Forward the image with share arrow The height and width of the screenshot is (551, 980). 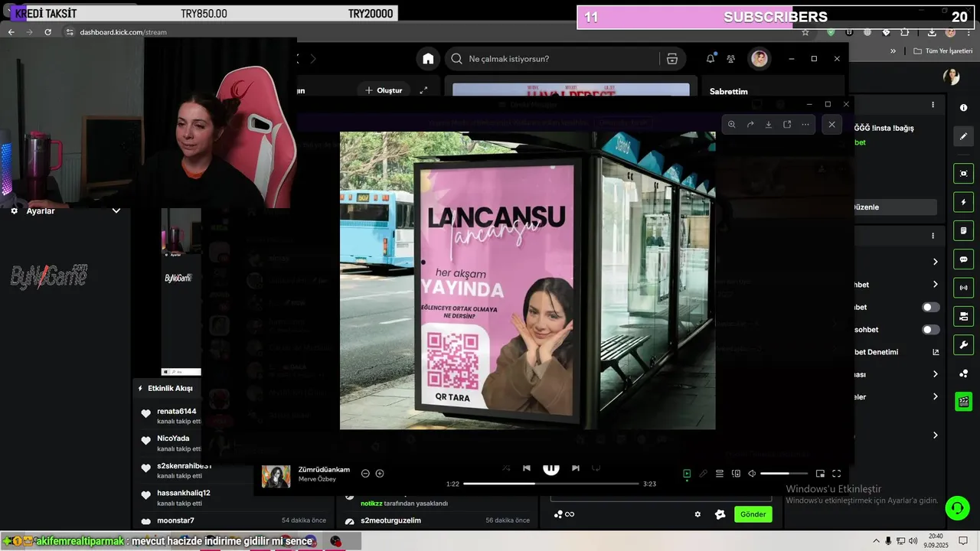pyautogui.click(x=750, y=124)
